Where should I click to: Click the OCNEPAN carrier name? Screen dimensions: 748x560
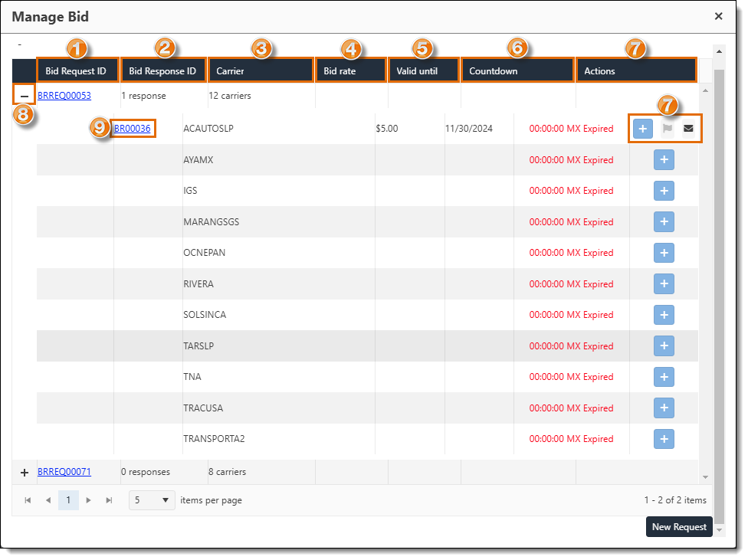coord(204,253)
